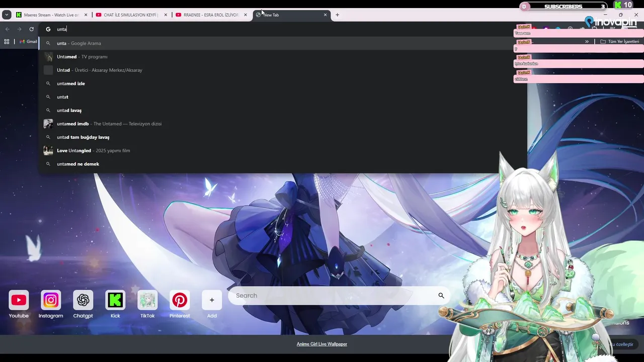This screenshot has height=362, width=644.
Task: Switch to the Maeres Stream Kick tab
Action: point(51,15)
